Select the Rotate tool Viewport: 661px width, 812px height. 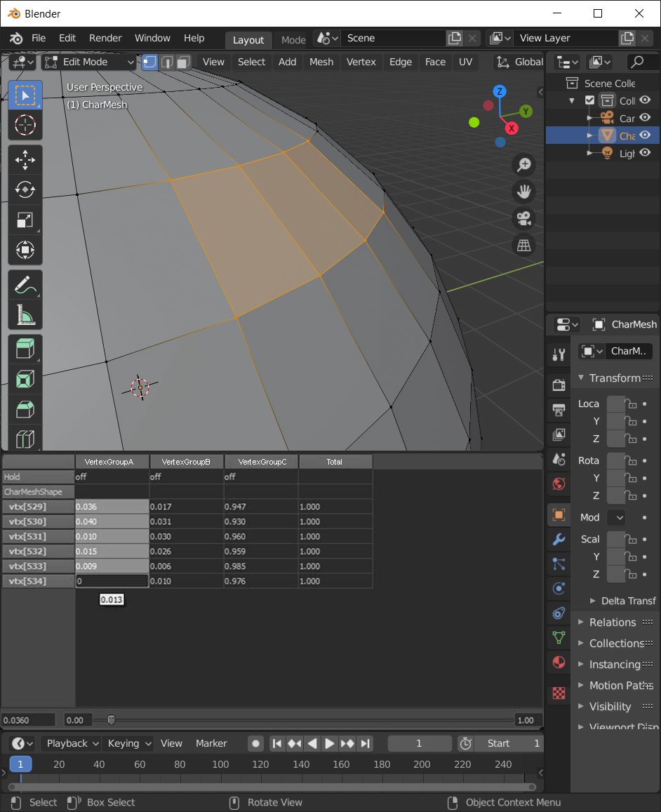[x=25, y=189]
